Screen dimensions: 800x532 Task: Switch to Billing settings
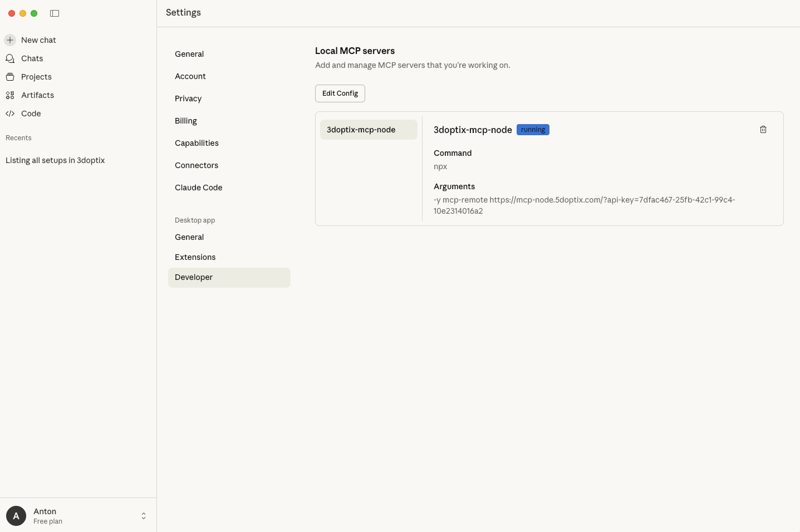(x=186, y=121)
